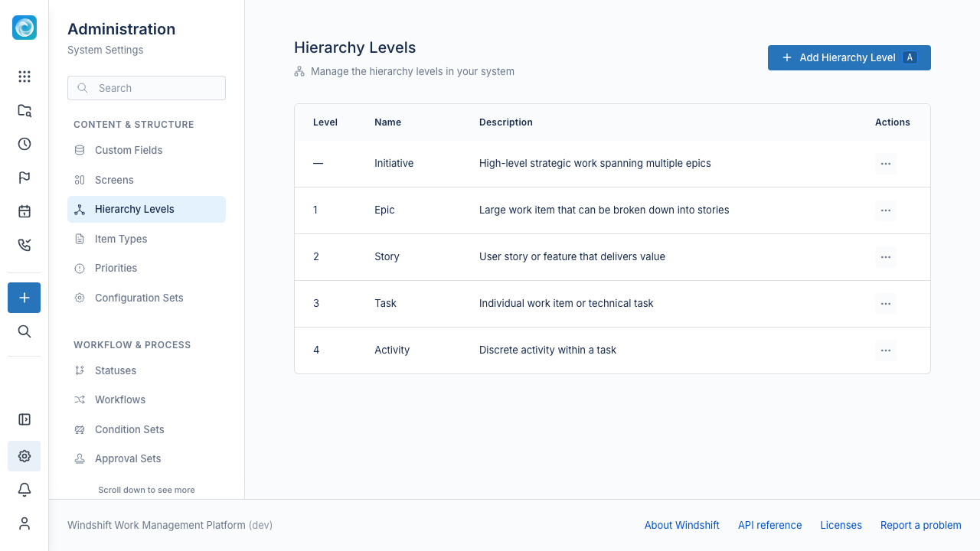Viewport: 980px width, 551px height.
Task: Click the Windshift logo icon
Action: [x=24, y=28]
